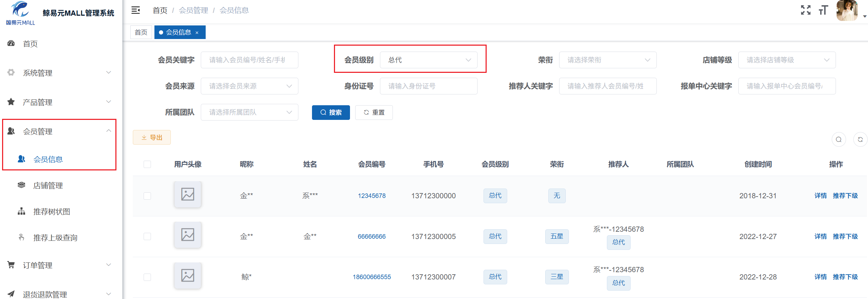Viewport: 868px width, 299px height.
Task: Tick checkbox for member 12345678 row
Action: pyautogui.click(x=147, y=196)
